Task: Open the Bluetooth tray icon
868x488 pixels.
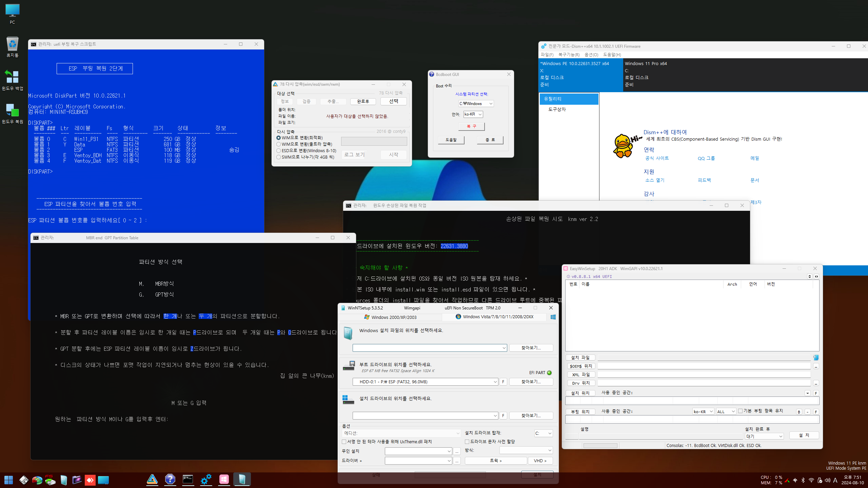Action: coord(803,480)
